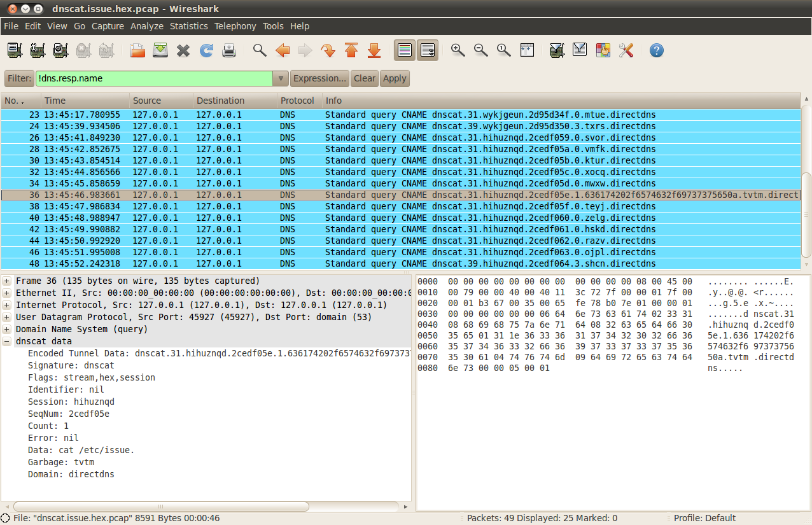This screenshot has height=525, width=812.
Task: Sort by the Destination column header
Action: 235,101
